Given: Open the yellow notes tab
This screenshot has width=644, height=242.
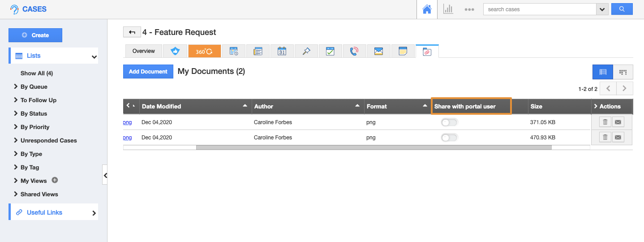Looking at the screenshot, I should [x=403, y=51].
